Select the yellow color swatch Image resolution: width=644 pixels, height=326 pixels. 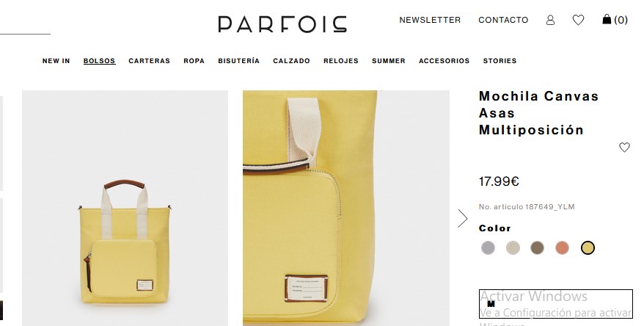coord(588,248)
